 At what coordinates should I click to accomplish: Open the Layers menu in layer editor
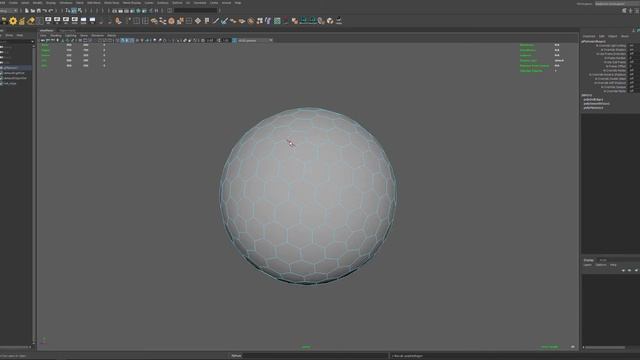588,265
